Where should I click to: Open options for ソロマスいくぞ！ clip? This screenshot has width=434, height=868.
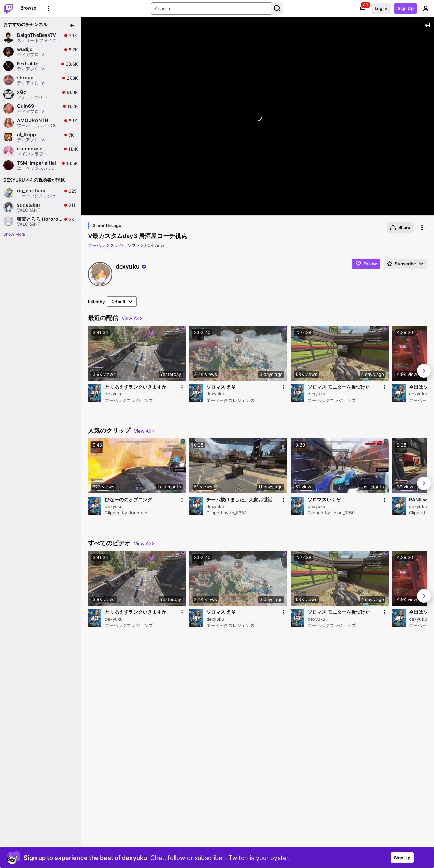pos(385,500)
